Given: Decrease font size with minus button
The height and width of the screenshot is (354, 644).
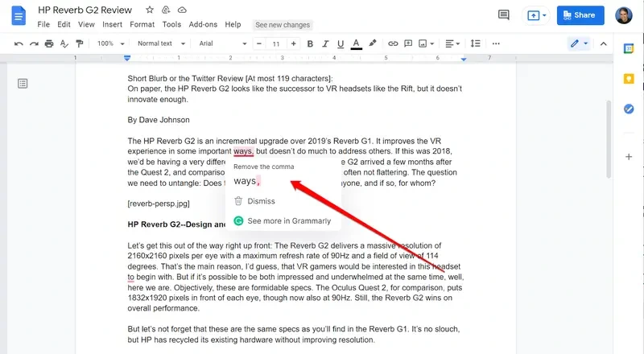Looking at the screenshot, I should tap(259, 43).
